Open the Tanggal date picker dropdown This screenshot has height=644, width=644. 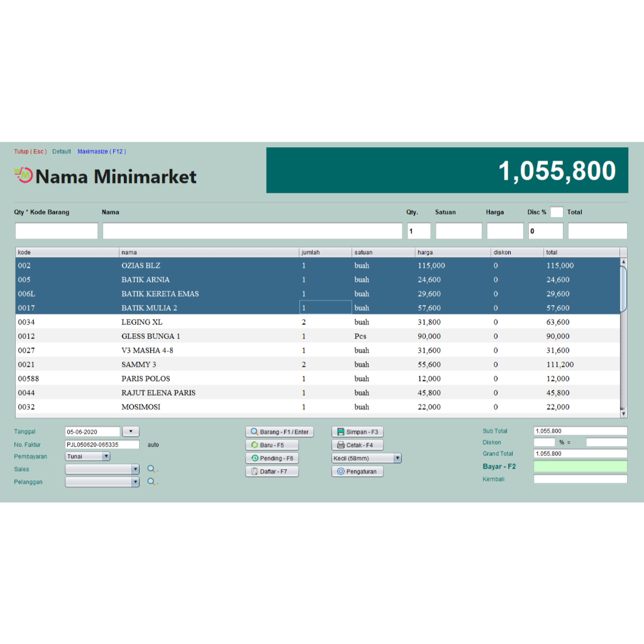131,431
